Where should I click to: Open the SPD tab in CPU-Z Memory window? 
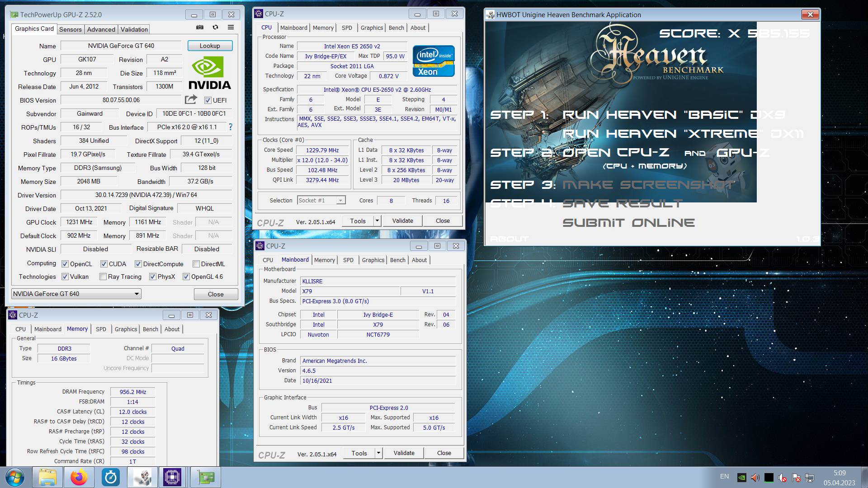101,329
